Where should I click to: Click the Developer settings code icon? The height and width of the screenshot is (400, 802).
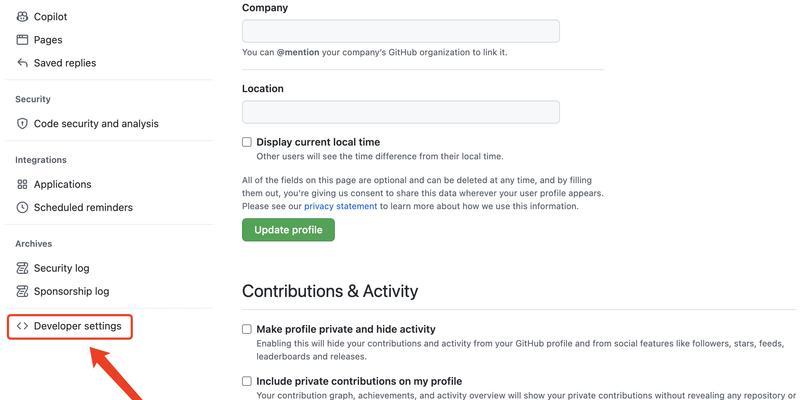[x=22, y=326]
